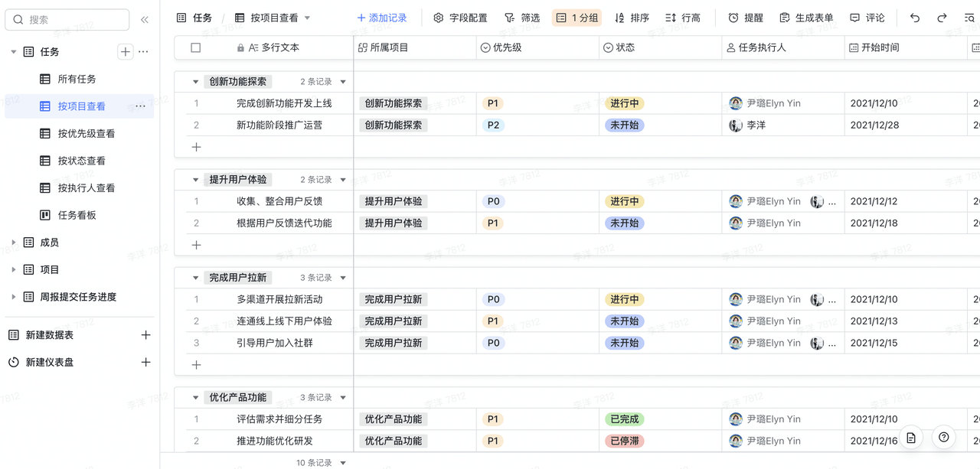Click the document icon at bottom right
This screenshot has height=469, width=980.
click(911, 437)
